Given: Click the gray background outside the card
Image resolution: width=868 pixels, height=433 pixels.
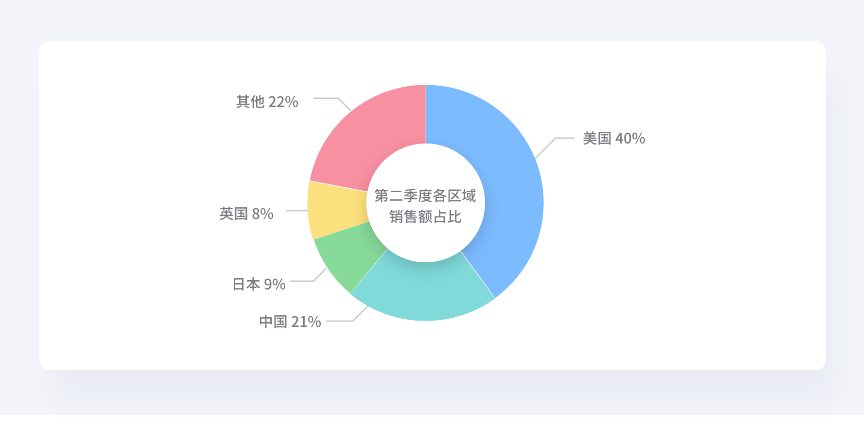Looking at the screenshot, I should (x=433, y=19).
